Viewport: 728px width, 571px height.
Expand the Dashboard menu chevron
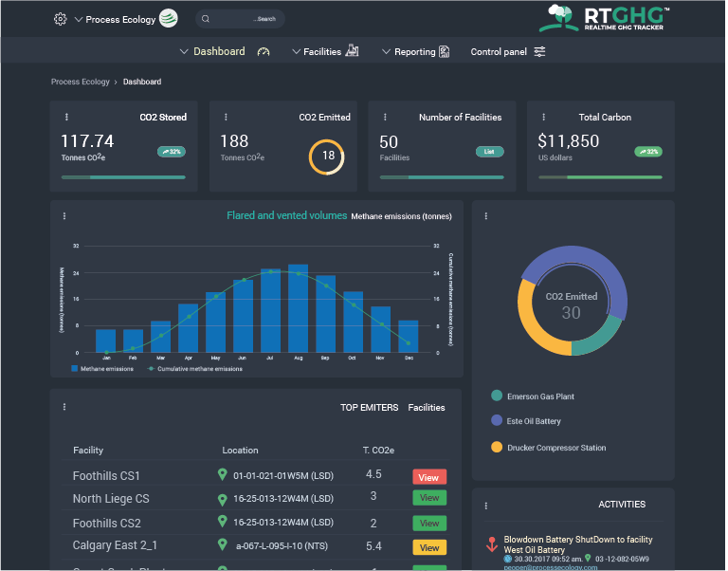pyautogui.click(x=184, y=51)
